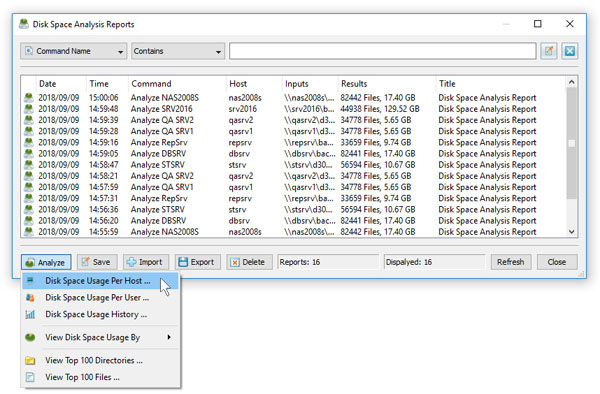Select the Analyze STSRV row at 14:56:36
The height and width of the screenshot is (394, 600).
(293, 209)
